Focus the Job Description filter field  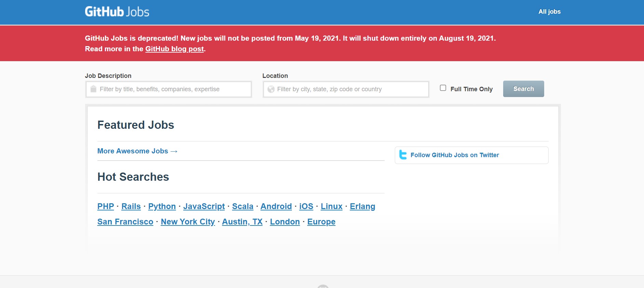(169, 89)
